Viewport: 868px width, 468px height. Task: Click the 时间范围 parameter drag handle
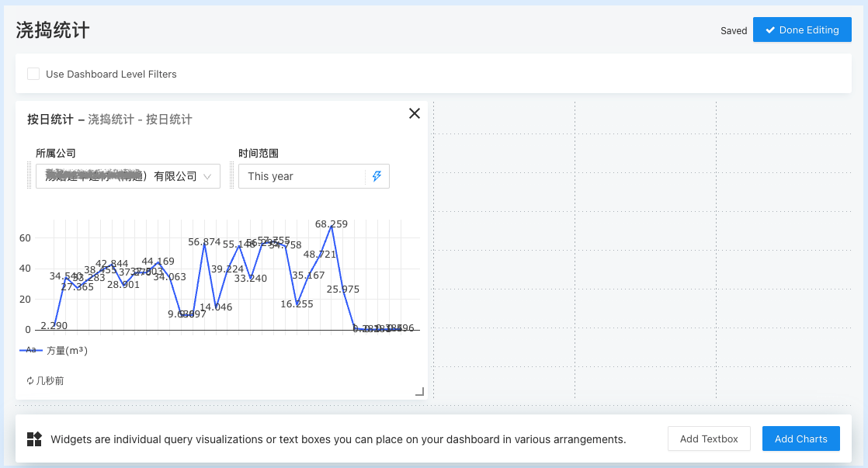tap(232, 175)
